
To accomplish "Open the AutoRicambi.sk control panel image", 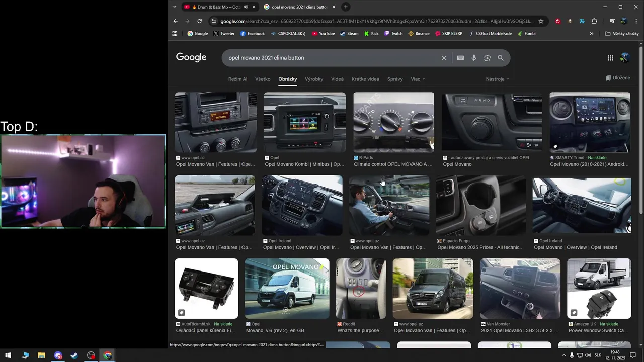I will [206, 289].
